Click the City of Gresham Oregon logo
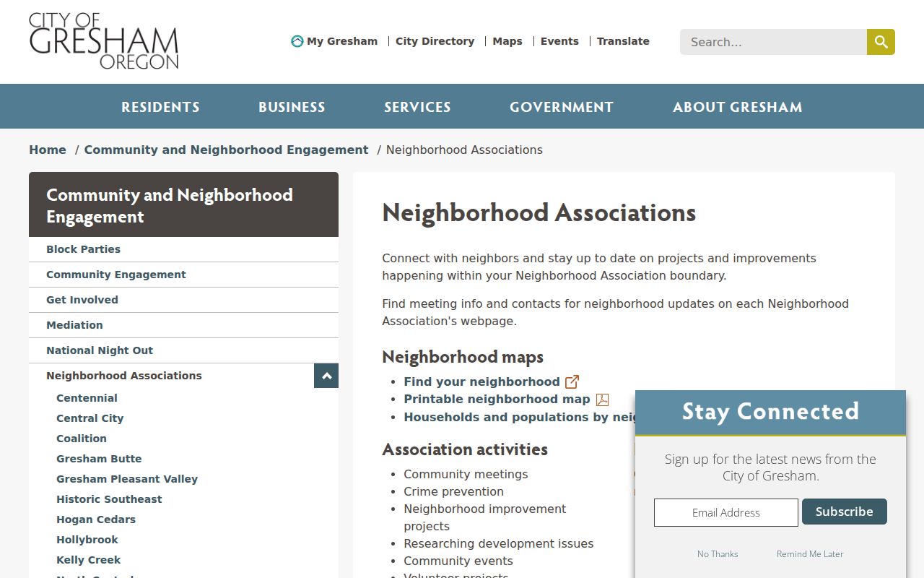 click(x=104, y=41)
